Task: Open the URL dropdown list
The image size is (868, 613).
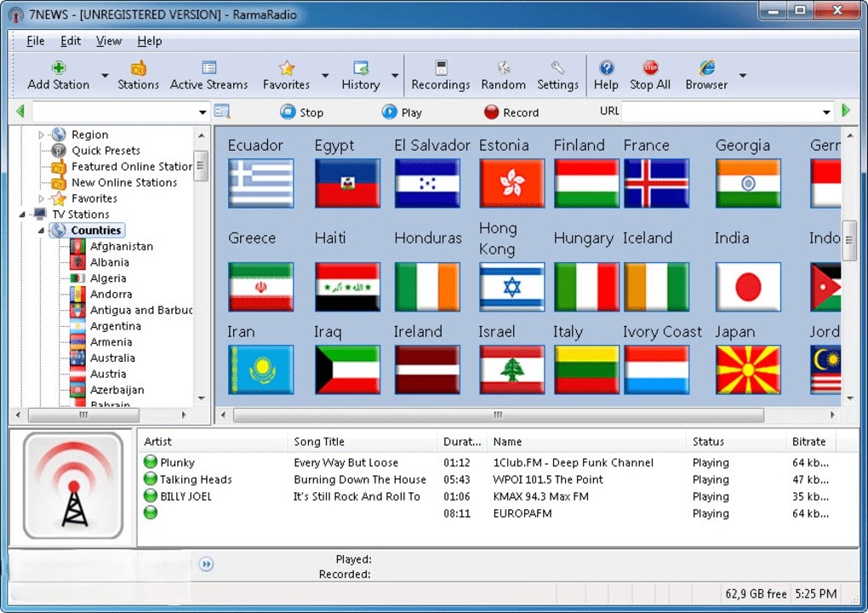Action: 825,112
